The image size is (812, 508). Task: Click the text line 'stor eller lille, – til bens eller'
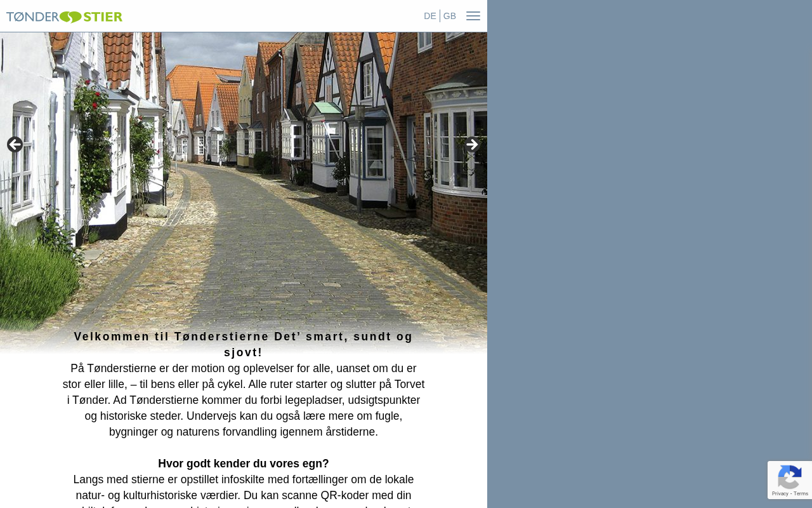(244, 384)
